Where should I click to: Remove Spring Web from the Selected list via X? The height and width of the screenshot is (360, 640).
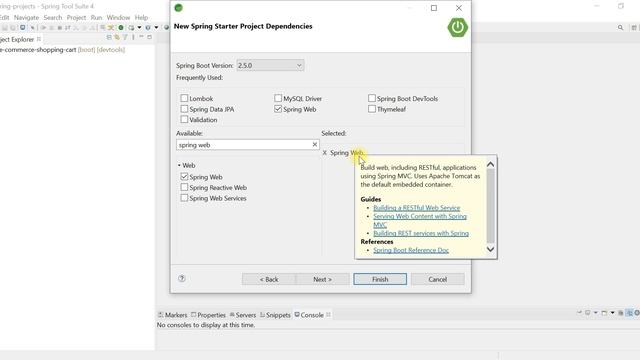(x=324, y=153)
